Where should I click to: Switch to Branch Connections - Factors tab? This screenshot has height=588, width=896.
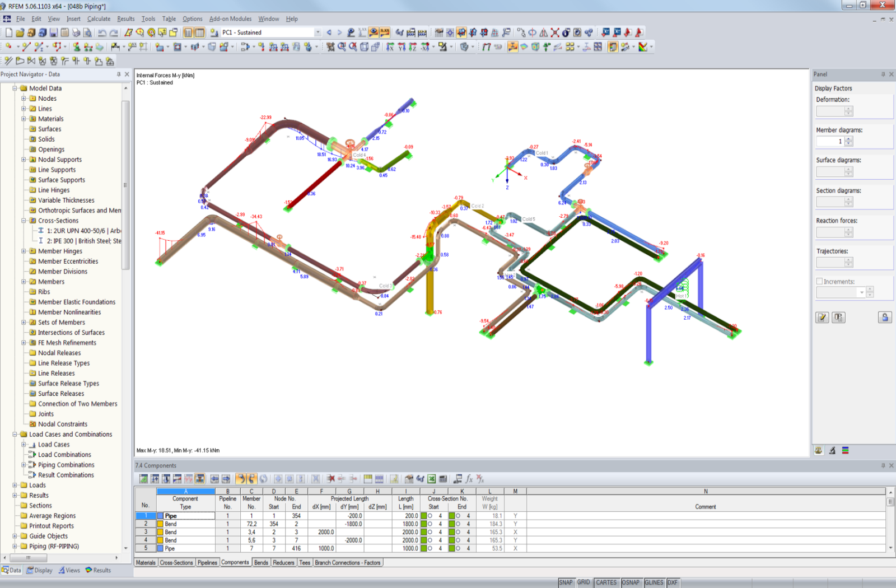(x=348, y=563)
